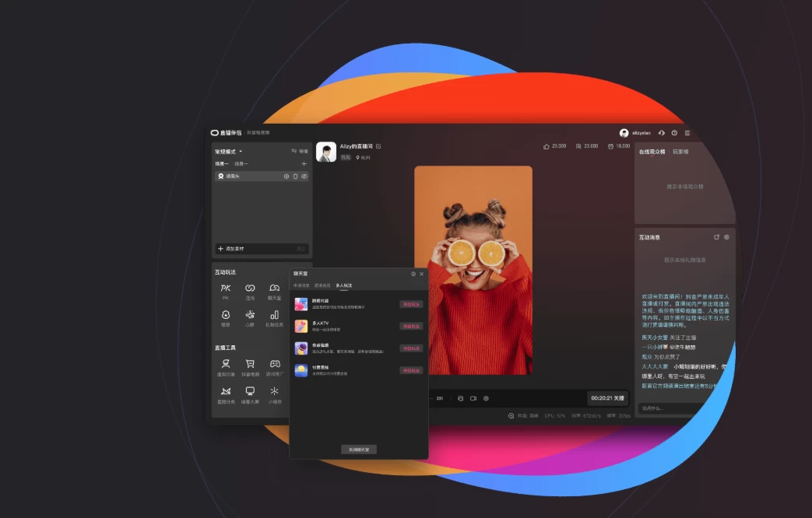
Task: Click the camera record icon in control bar
Action: point(473,398)
